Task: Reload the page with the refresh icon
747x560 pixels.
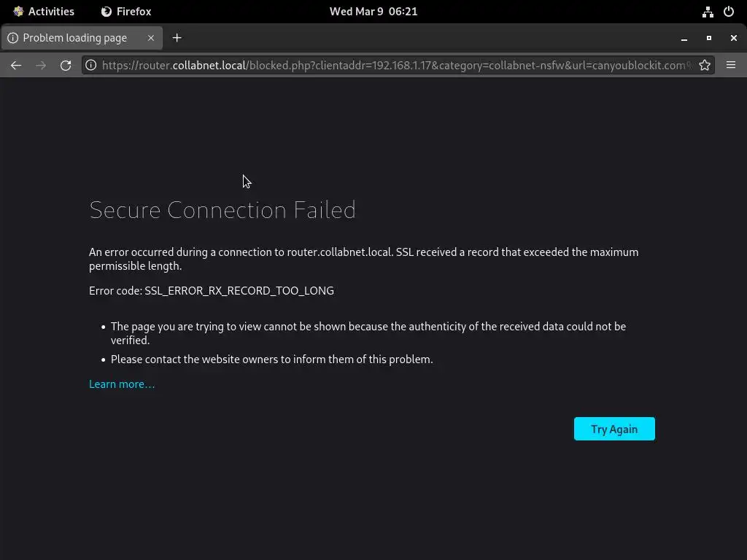Action: click(66, 65)
